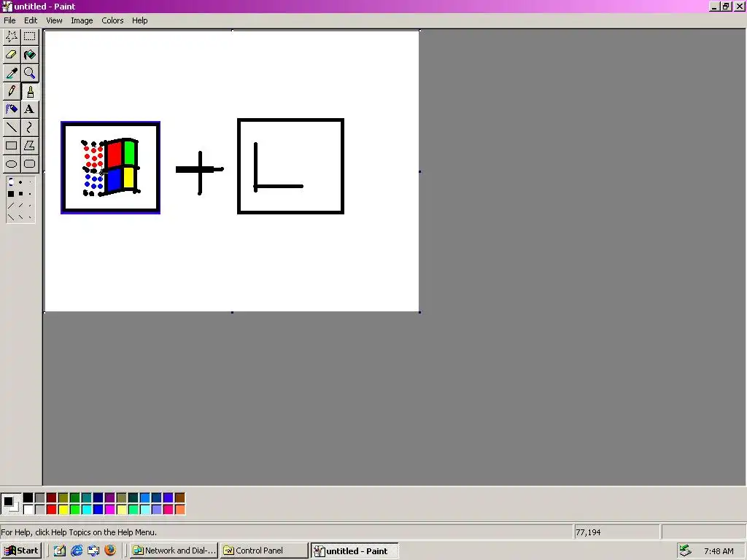The width and height of the screenshot is (747, 560).
Task: Open Outlook Express from quick launch
Action: pos(93,551)
